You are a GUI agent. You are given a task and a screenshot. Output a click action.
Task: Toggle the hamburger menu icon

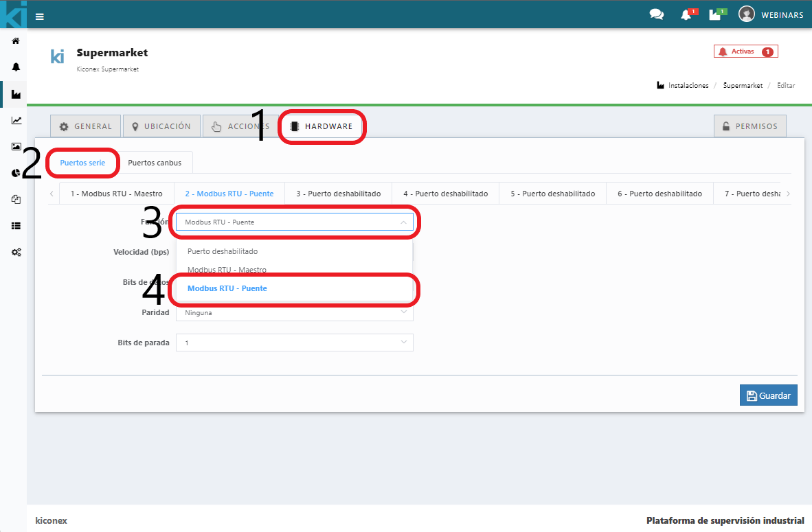40,16
